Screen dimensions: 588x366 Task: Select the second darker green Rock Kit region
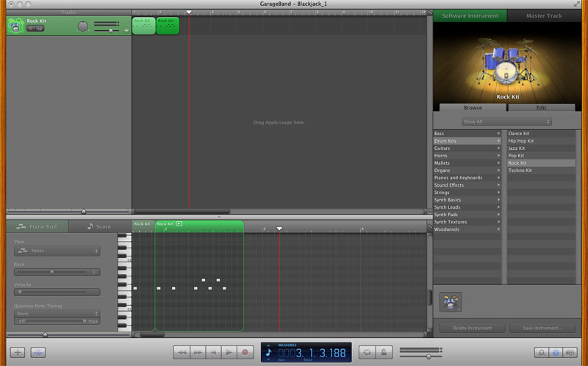click(168, 26)
